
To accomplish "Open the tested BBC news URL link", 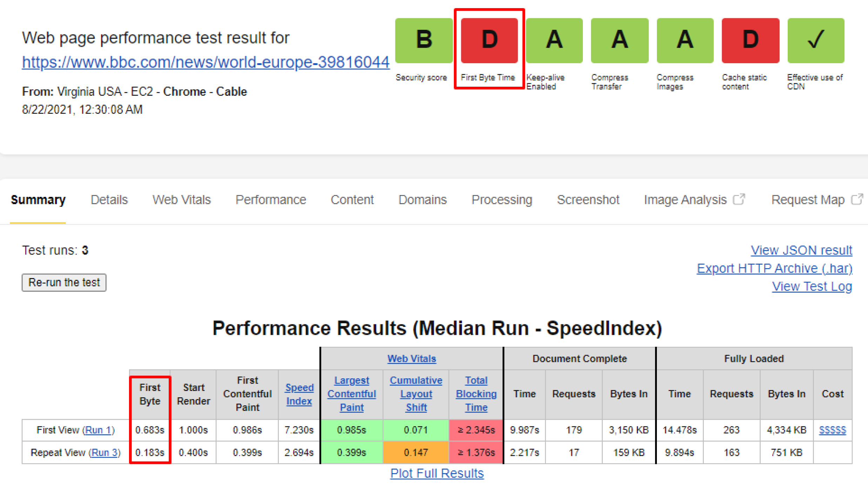I will coord(206,62).
